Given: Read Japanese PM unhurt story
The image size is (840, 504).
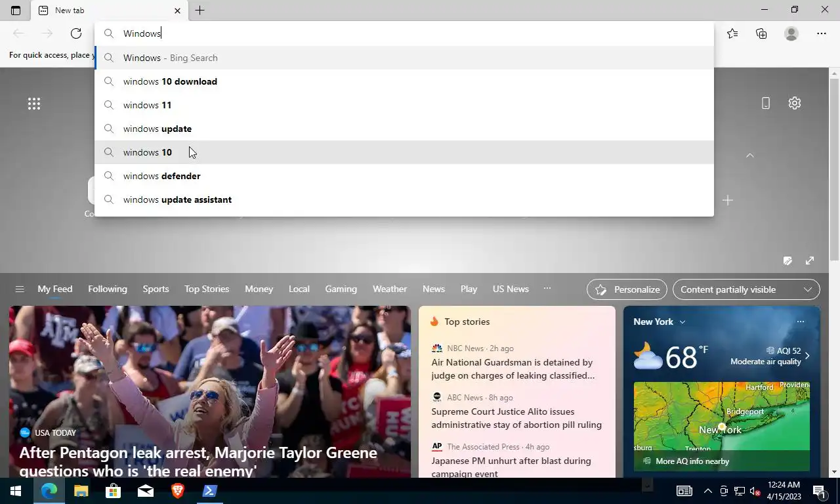Looking at the screenshot, I should click(x=511, y=467).
